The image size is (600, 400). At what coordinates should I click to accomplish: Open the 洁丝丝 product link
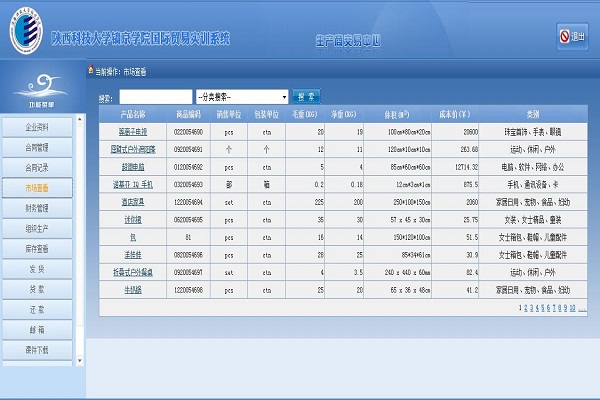(x=134, y=254)
